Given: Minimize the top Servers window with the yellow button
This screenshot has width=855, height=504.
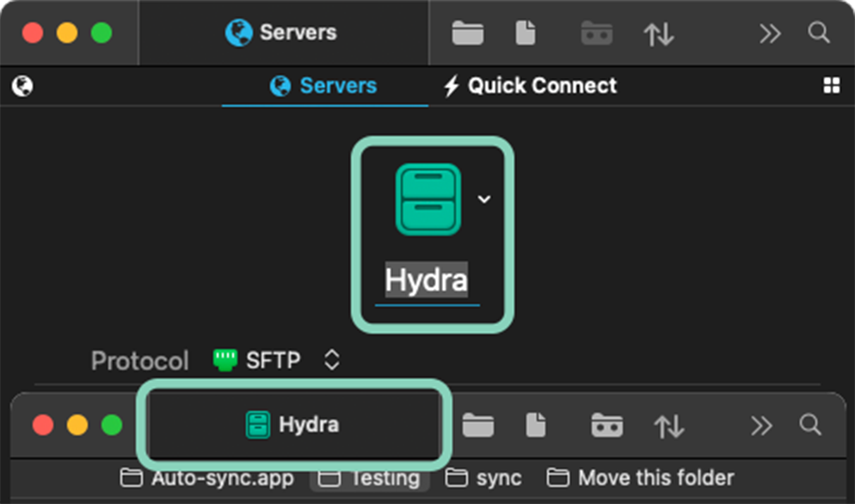Looking at the screenshot, I should click(x=67, y=33).
